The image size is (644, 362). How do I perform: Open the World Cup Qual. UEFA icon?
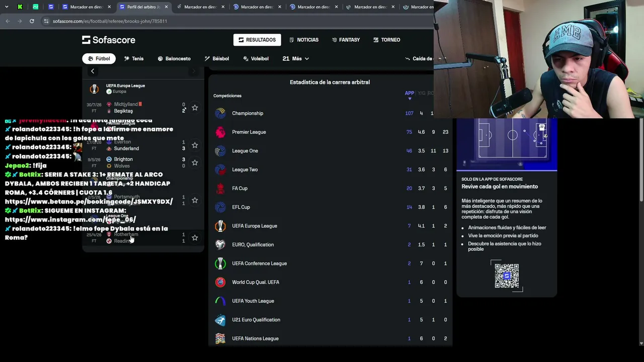[x=220, y=282]
